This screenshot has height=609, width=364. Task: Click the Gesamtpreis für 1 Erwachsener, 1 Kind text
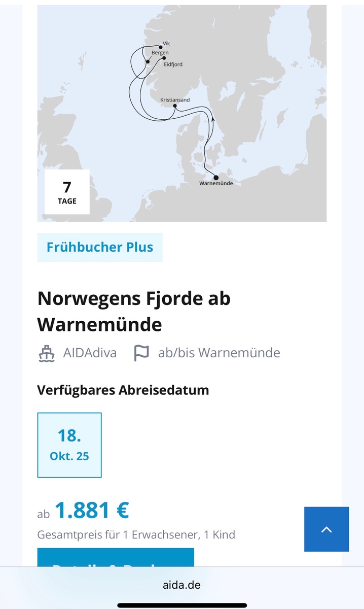point(136,534)
